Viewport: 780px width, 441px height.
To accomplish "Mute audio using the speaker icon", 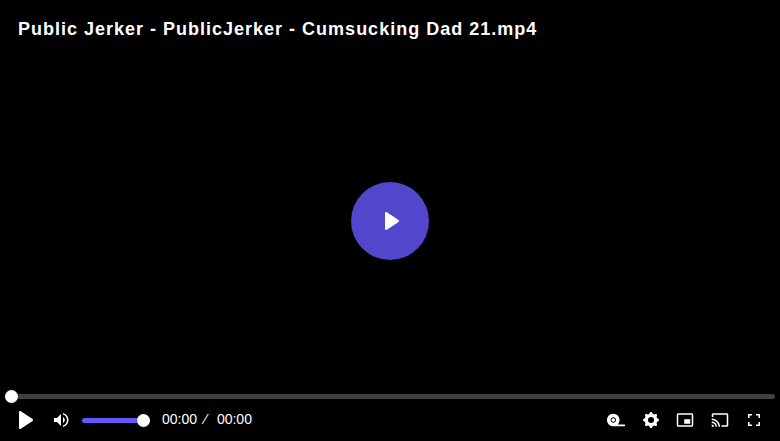I will pyautogui.click(x=61, y=420).
